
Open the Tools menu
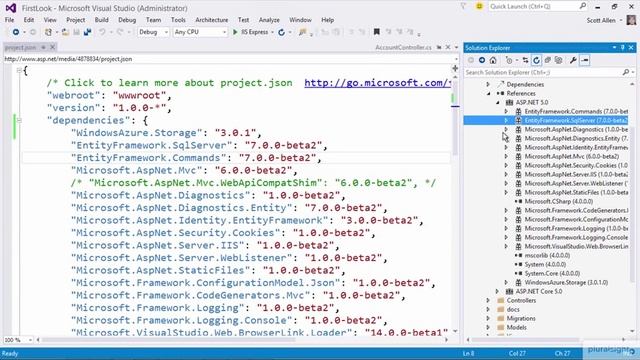click(178, 20)
